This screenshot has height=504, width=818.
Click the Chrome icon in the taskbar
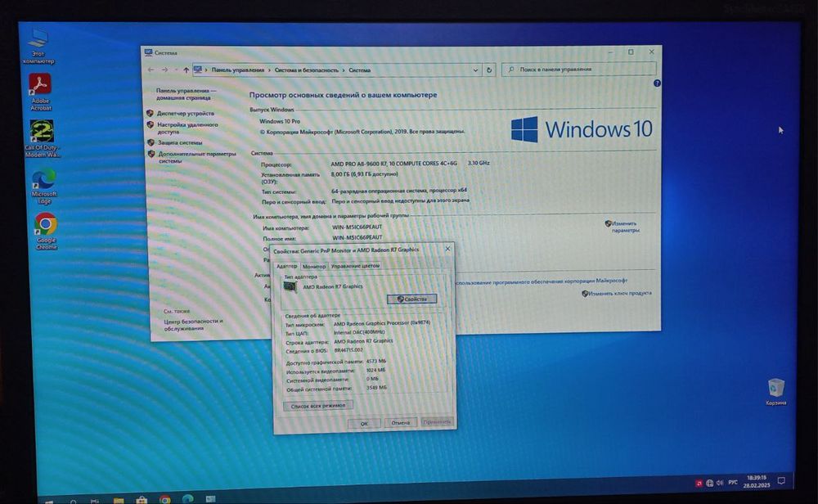coord(165,499)
